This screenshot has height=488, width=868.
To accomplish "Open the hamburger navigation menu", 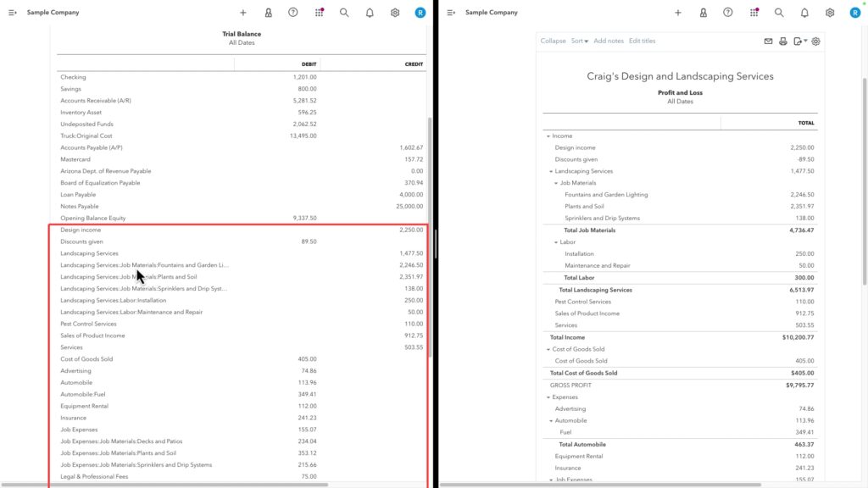I will [12, 12].
